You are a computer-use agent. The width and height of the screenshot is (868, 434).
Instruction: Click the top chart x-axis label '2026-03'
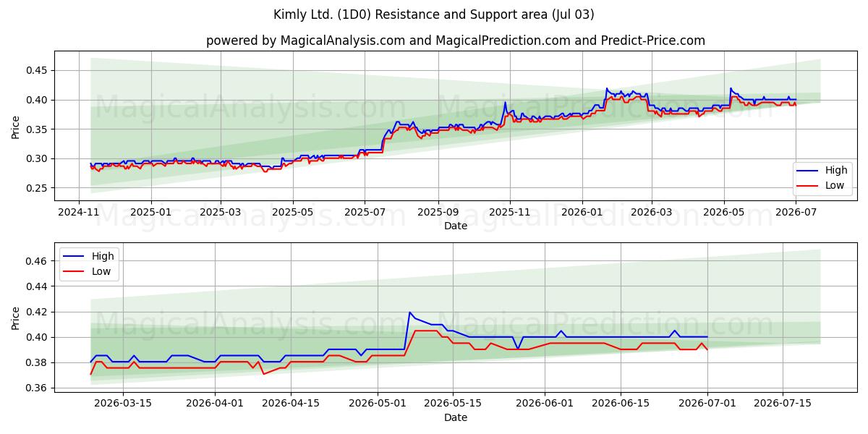pyautogui.click(x=652, y=213)
